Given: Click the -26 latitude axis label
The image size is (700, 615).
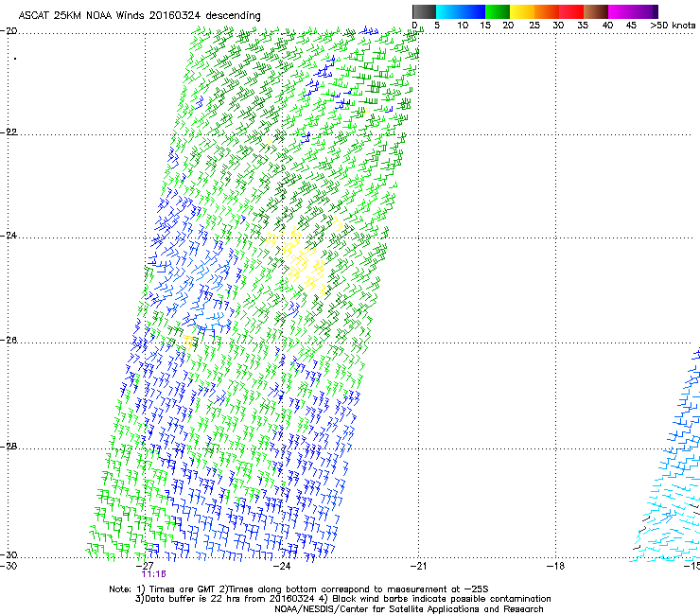Looking at the screenshot, I should tap(9, 341).
